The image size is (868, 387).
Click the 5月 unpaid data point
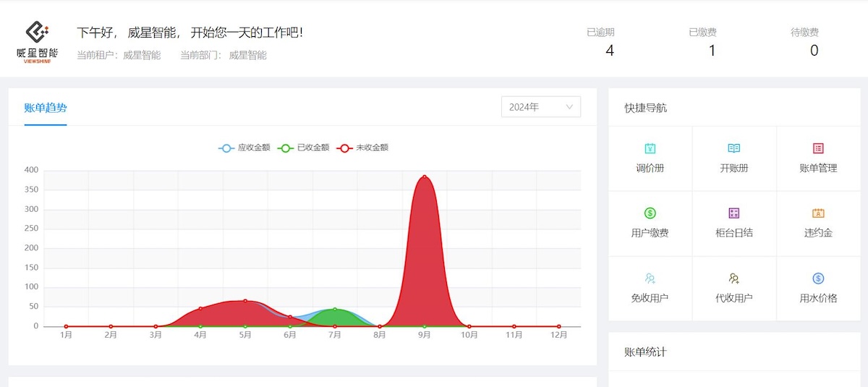(x=245, y=301)
